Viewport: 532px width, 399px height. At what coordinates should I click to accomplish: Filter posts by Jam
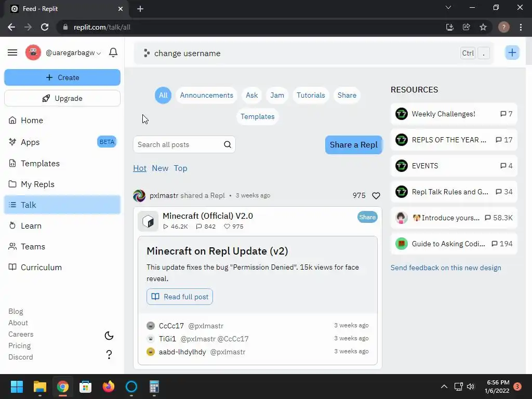(x=277, y=96)
